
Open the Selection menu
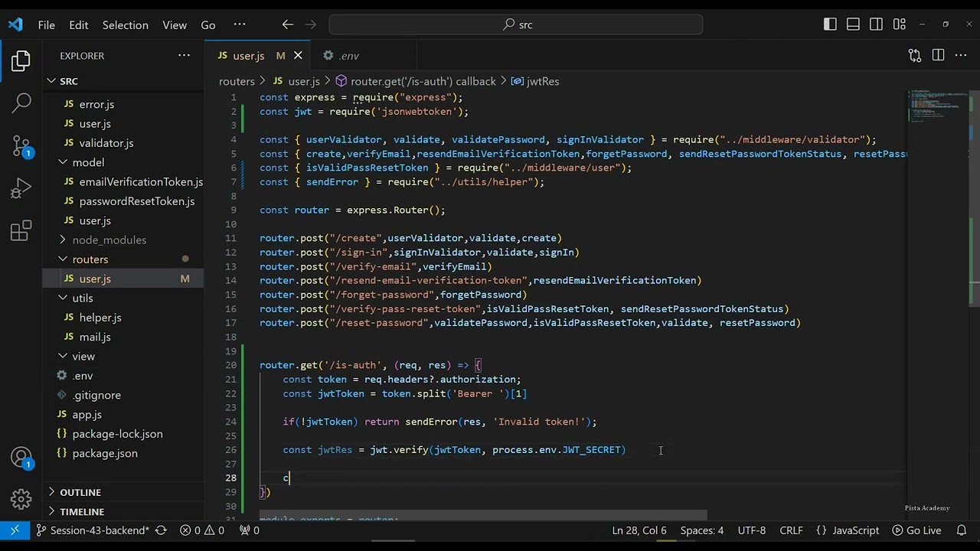point(126,24)
